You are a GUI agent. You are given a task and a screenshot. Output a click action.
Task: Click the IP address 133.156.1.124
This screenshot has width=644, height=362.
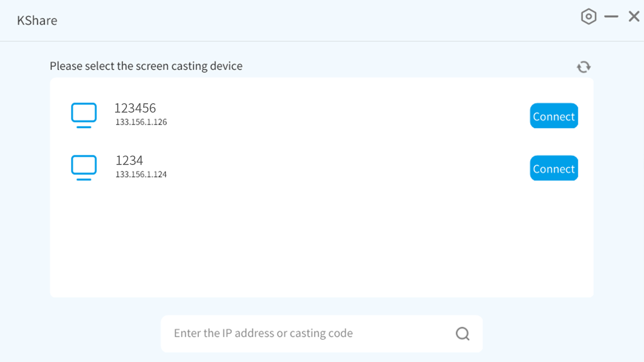click(x=141, y=175)
